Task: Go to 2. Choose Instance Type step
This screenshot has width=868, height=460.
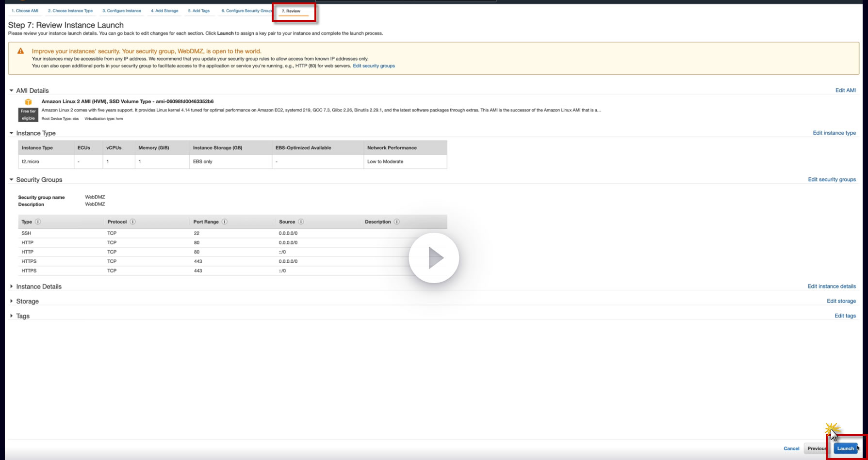Action: (x=70, y=11)
